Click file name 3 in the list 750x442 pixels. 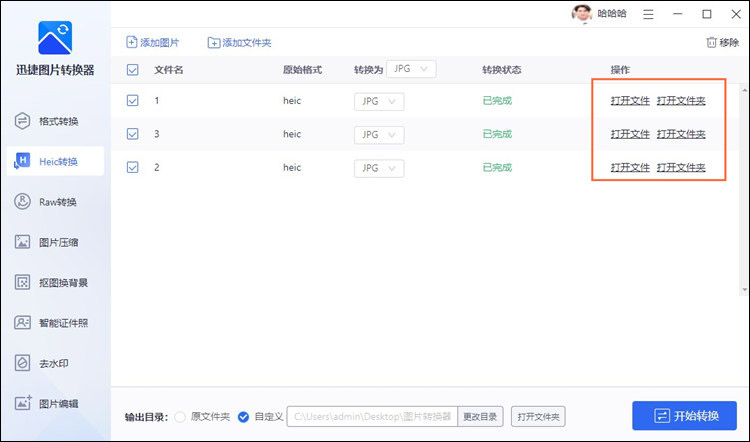coord(156,134)
